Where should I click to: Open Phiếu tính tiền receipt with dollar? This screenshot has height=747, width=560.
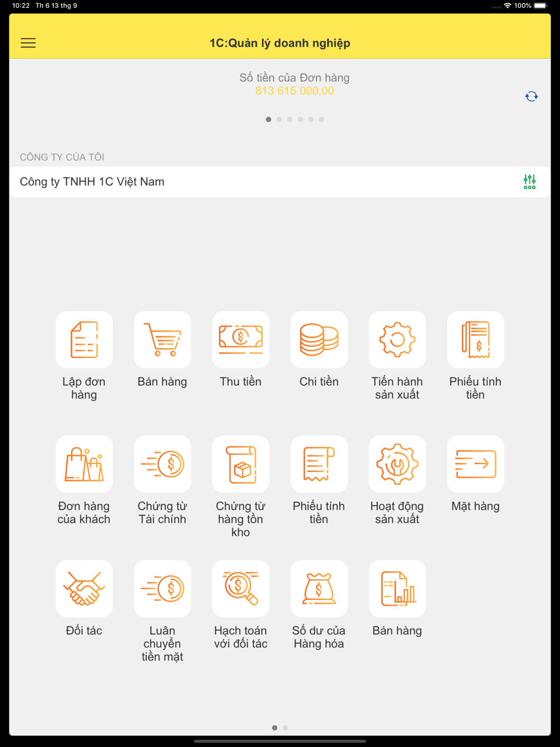click(x=475, y=339)
